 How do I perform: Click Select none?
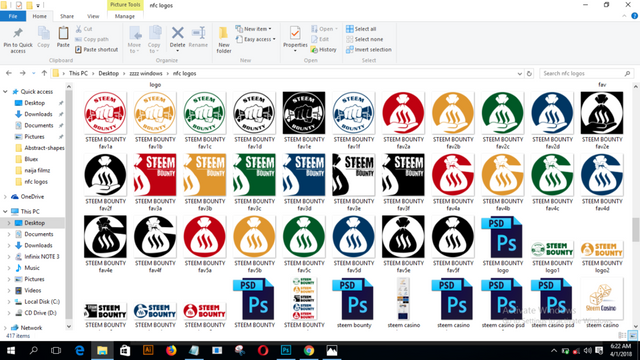(x=364, y=39)
